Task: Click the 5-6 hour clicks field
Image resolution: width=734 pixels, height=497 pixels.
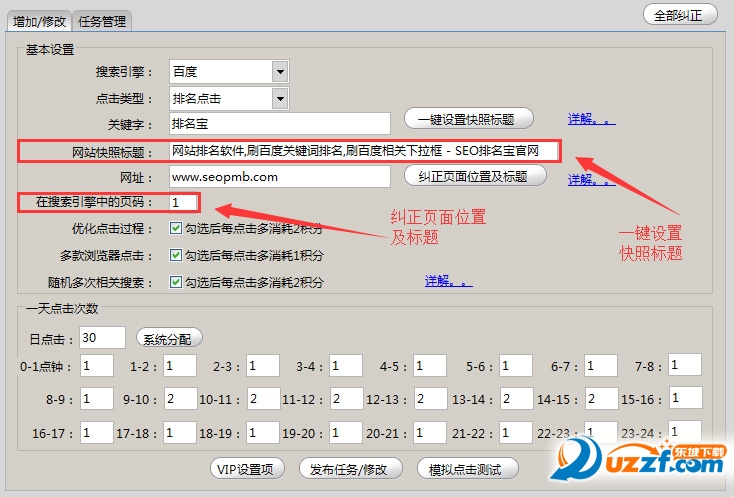Action: [516, 365]
